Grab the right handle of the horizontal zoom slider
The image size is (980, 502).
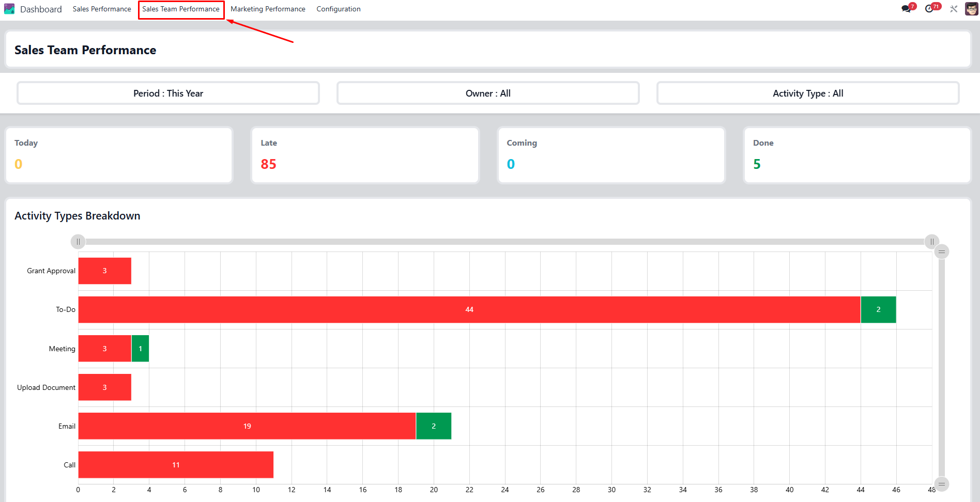[931, 242]
